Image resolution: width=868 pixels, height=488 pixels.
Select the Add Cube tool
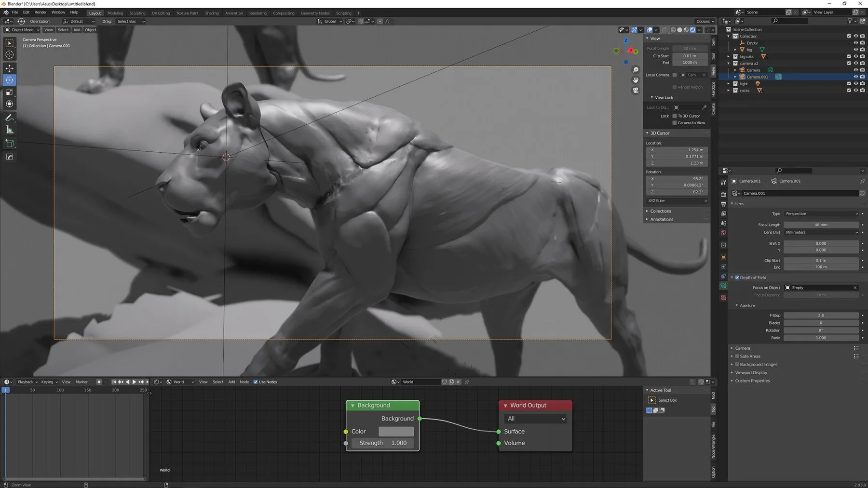[10, 143]
